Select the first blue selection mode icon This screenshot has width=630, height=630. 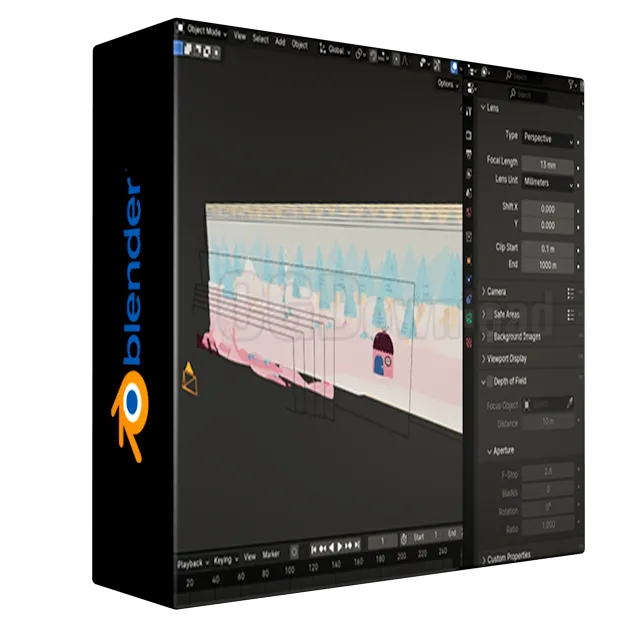pyautogui.click(x=178, y=47)
